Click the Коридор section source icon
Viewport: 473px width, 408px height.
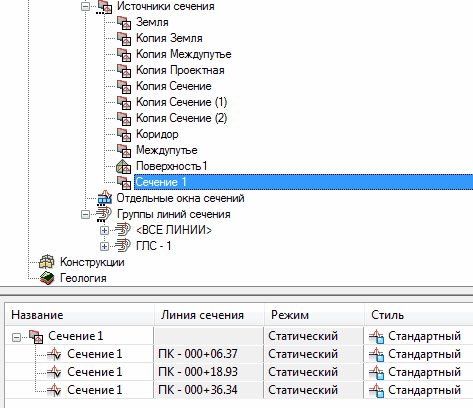click(124, 134)
